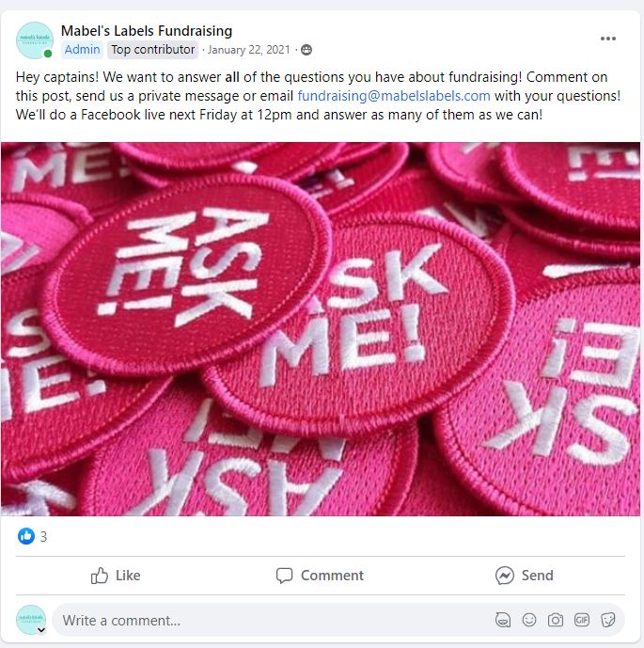Like the Ask Me post

pyautogui.click(x=116, y=576)
